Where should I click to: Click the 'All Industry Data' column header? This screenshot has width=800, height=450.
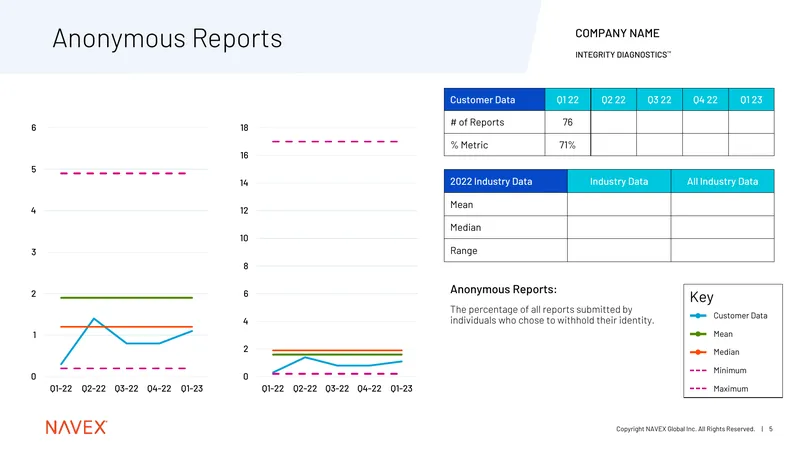722,181
